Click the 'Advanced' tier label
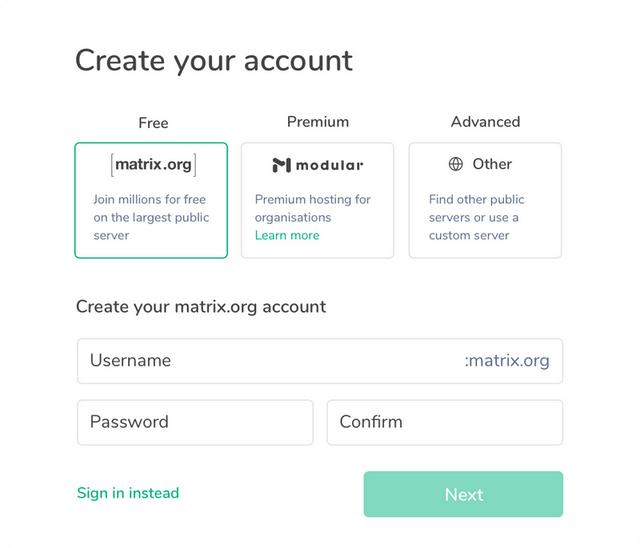Screen dimensions: 640x548 click(x=485, y=122)
